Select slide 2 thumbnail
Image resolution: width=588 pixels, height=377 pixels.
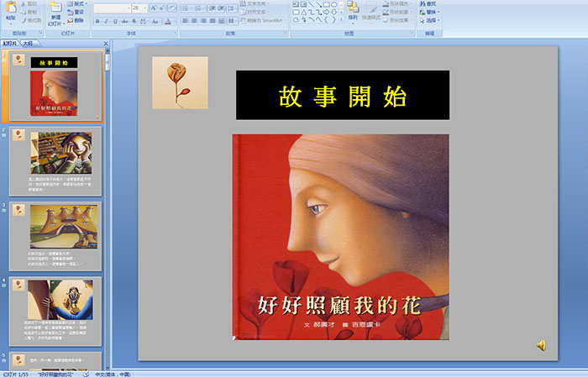click(x=55, y=161)
